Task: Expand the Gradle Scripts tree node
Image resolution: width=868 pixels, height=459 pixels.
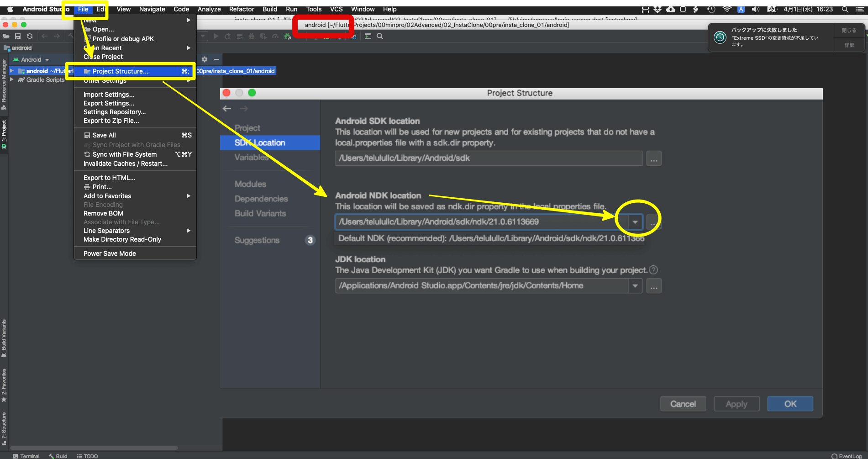Action: coord(12,79)
